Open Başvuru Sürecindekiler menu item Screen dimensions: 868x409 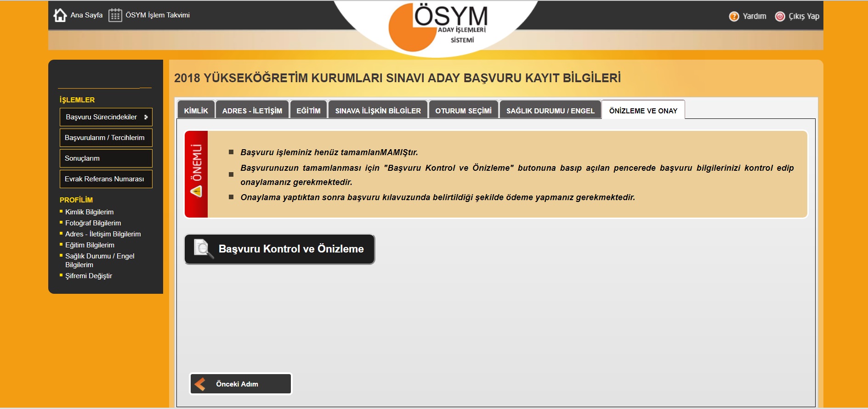tap(106, 117)
